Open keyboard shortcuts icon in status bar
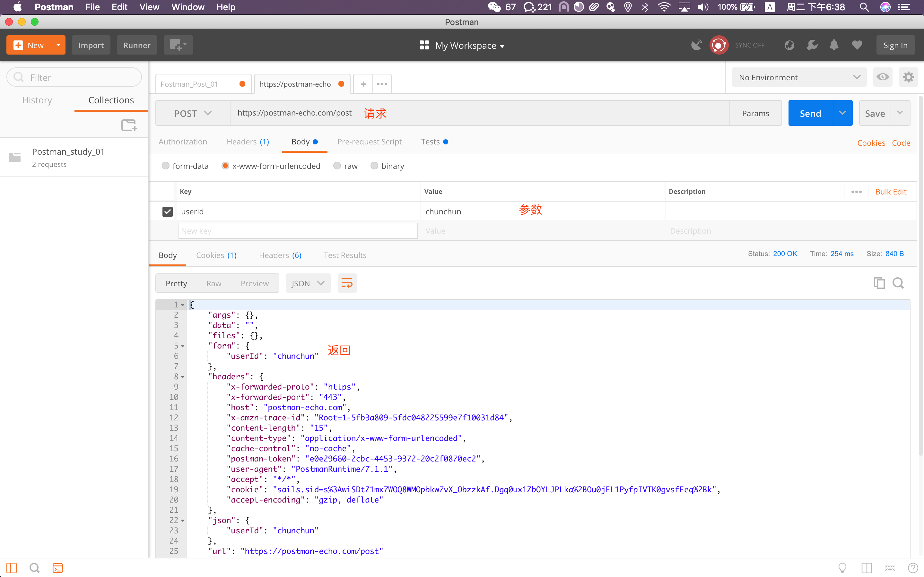924x577 pixels. 890,568
